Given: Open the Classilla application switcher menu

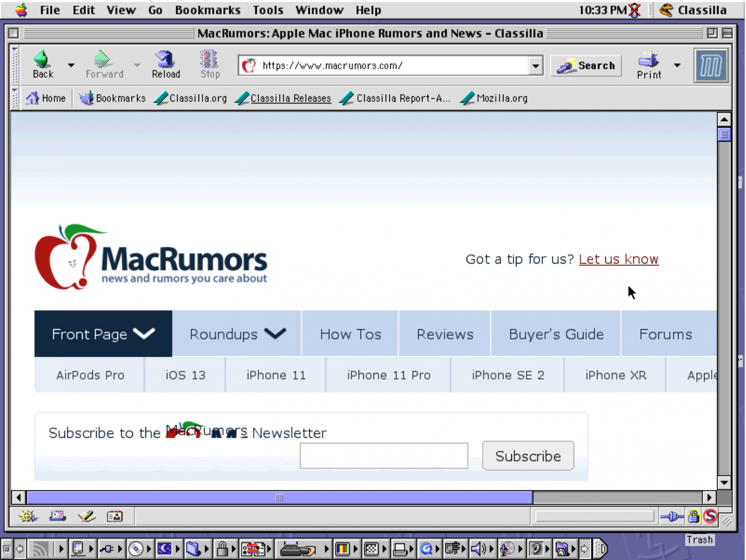Looking at the screenshot, I should click(693, 10).
